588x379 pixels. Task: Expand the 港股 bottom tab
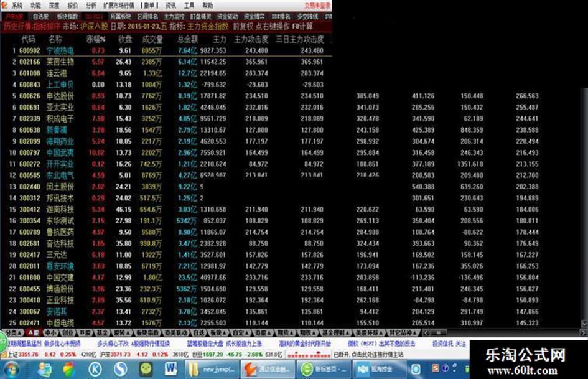pos(262,333)
